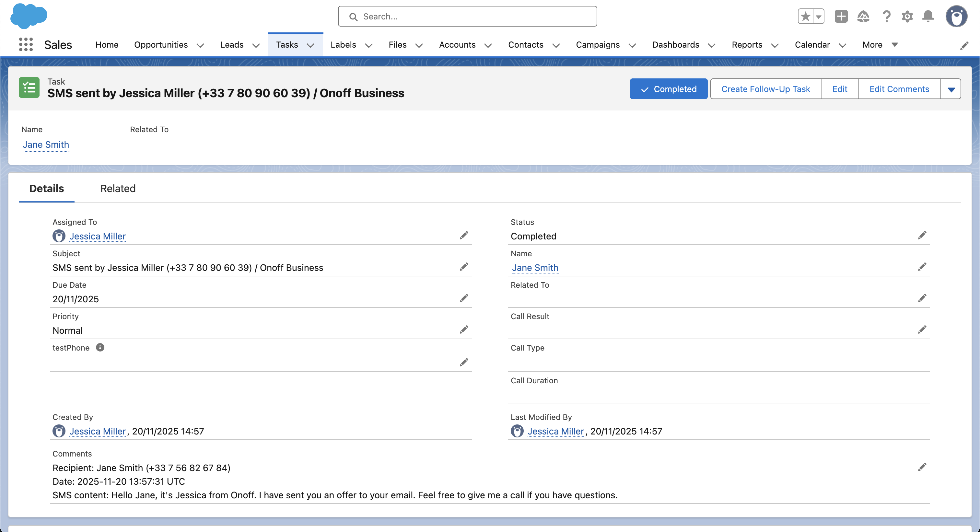Expand the Opportunities nav dropdown chevron
Image resolution: width=980 pixels, height=532 pixels.
pyautogui.click(x=200, y=45)
